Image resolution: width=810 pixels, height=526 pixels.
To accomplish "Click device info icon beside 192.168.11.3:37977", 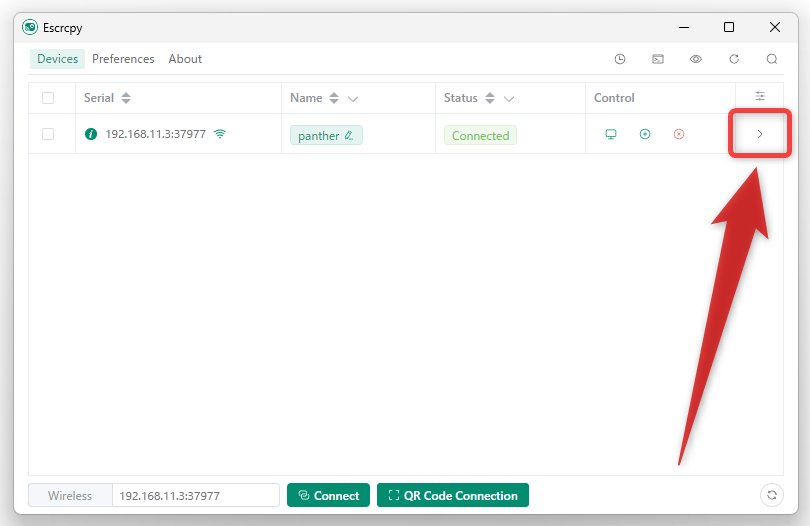I will tap(91, 134).
